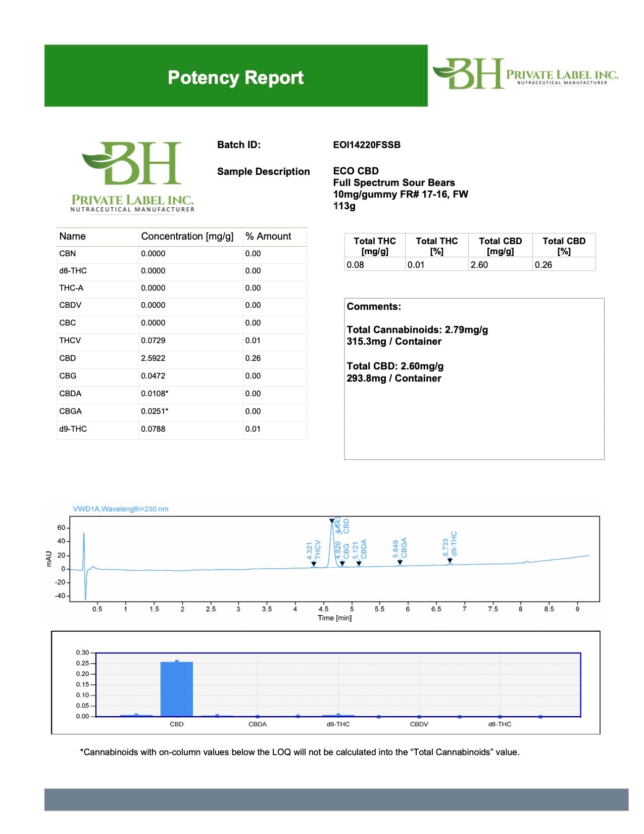Click the 'Concentration [mg/g]' column header

click(187, 236)
